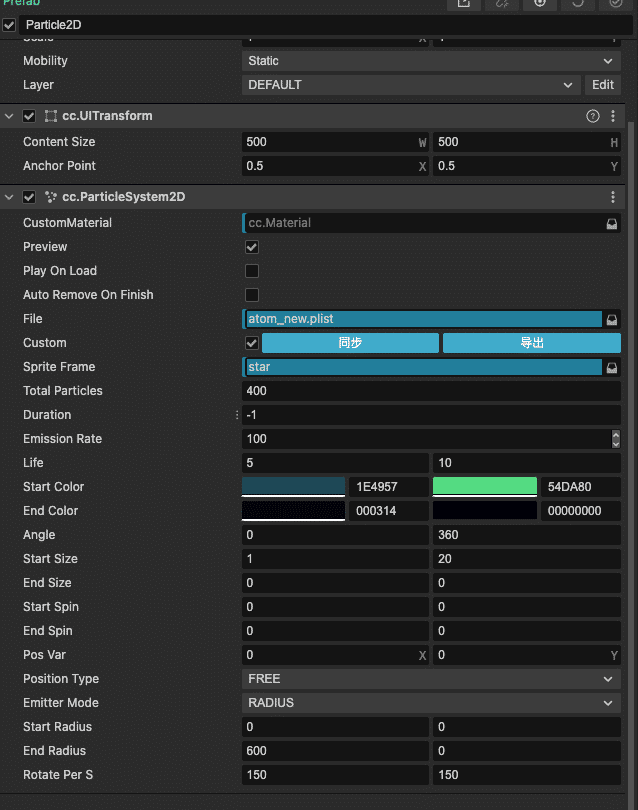Click the first Rotate Per S field
This screenshot has height=810, width=638.
pos(335,775)
